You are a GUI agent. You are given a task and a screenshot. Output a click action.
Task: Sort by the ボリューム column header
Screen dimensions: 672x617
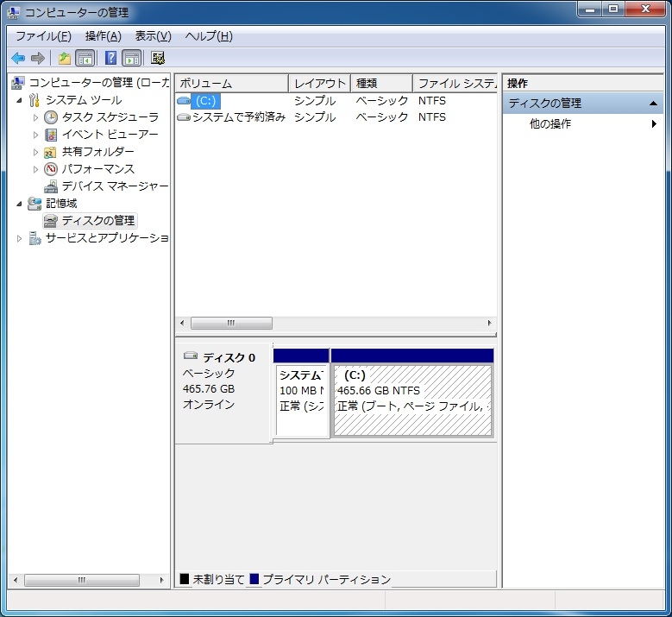[x=231, y=83]
